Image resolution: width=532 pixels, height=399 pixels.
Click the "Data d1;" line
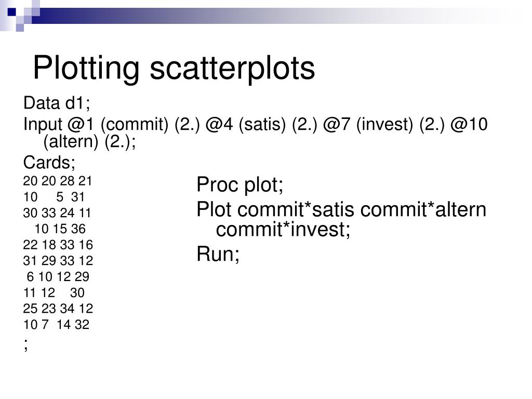point(57,103)
